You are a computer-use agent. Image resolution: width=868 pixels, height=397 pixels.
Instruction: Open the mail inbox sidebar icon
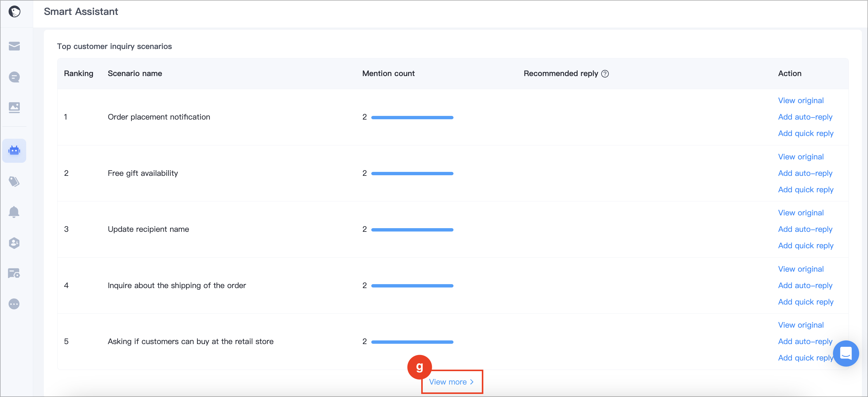click(14, 46)
